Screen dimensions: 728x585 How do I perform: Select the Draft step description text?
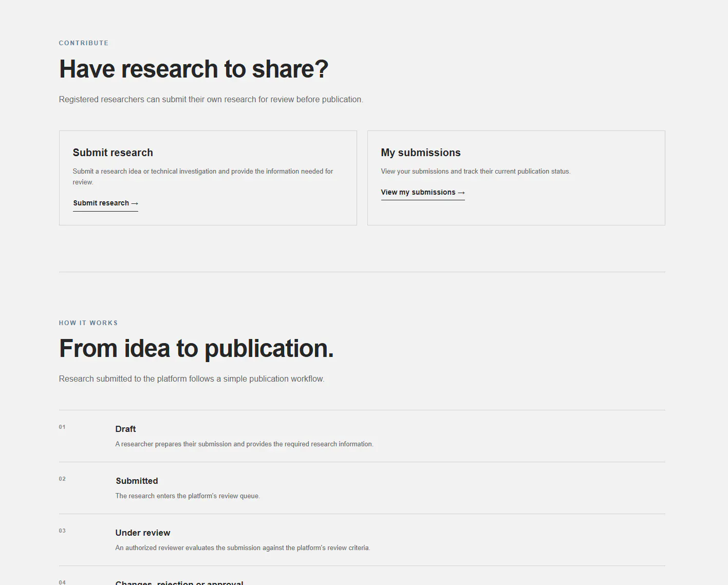pos(245,444)
